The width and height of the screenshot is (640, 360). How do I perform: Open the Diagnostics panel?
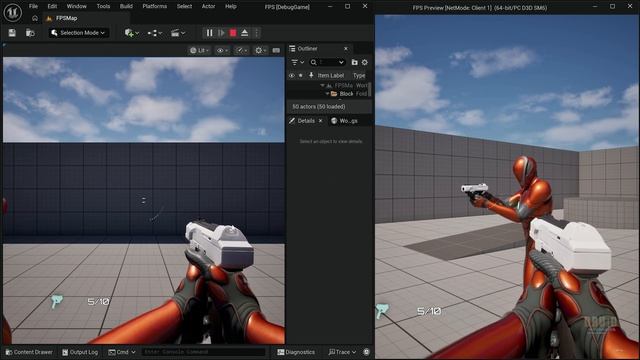click(x=296, y=352)
